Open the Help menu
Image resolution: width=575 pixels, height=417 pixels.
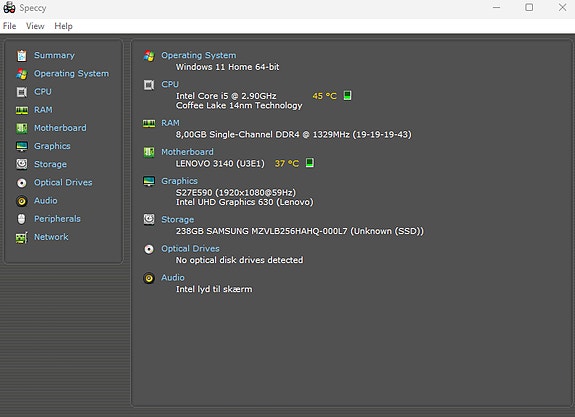[63, 26]
